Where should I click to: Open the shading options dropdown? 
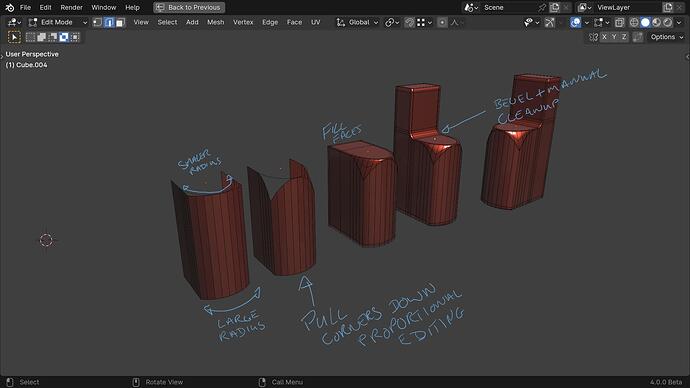(x=680, y=22)
